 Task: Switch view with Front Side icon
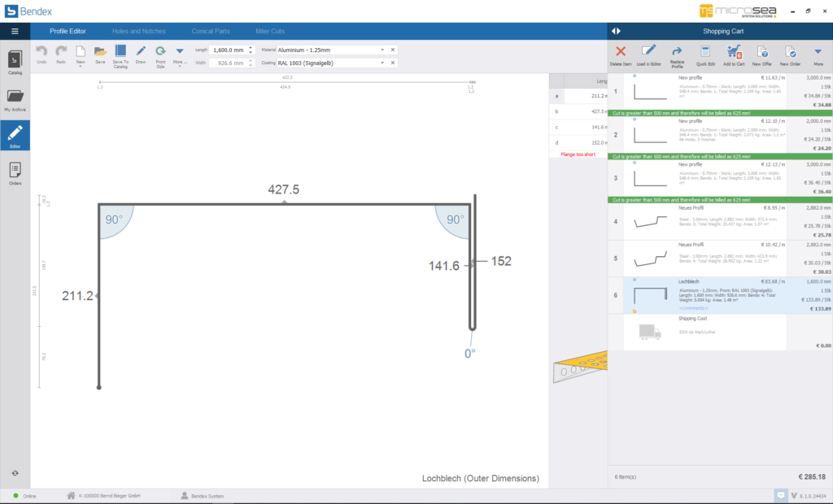click(160, 54)
